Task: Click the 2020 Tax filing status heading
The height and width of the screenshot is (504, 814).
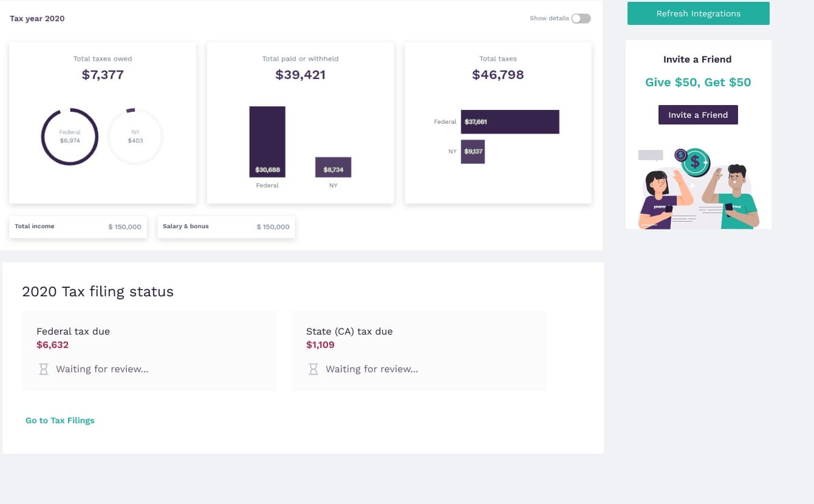Action: [97, 291]
